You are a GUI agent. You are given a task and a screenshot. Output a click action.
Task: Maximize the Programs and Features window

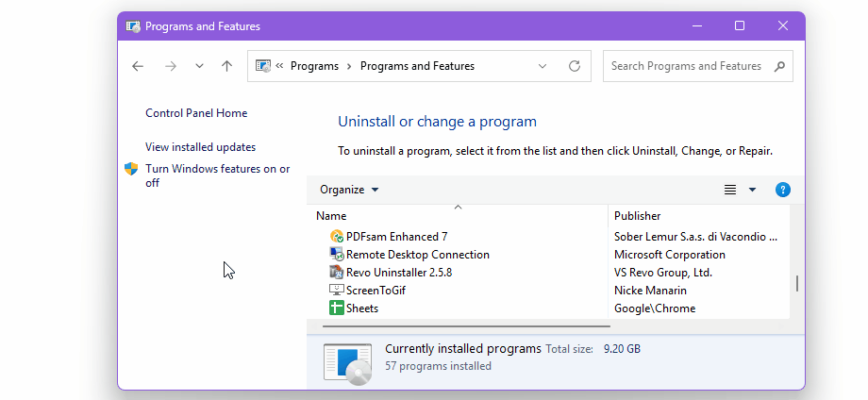coord(740,26)
